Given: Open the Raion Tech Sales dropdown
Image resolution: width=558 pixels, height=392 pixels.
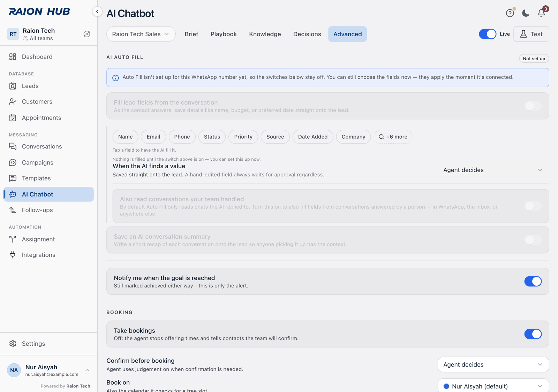Looking at the screenshot, I should coord(141,34).
